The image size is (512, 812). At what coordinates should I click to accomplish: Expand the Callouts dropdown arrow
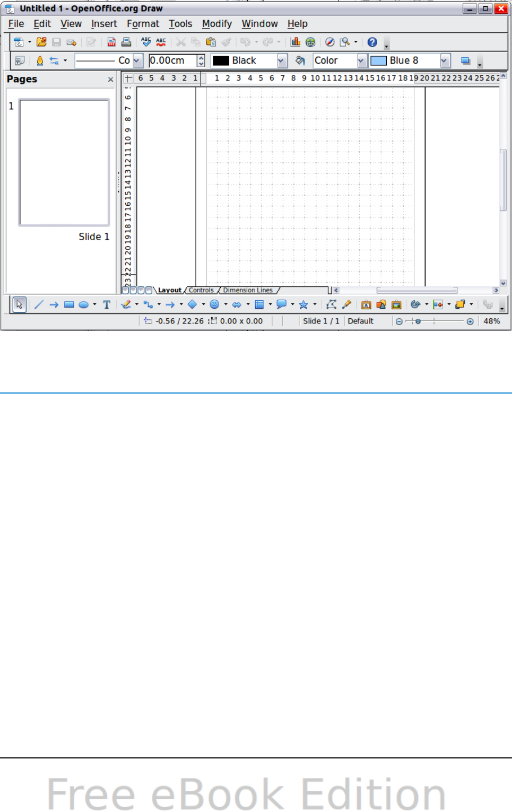292,304
